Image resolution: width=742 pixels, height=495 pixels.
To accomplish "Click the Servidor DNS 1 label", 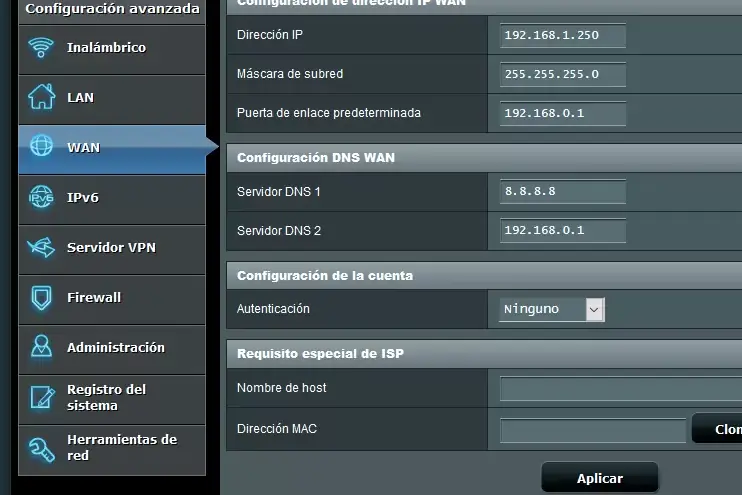I will [279, 192].
